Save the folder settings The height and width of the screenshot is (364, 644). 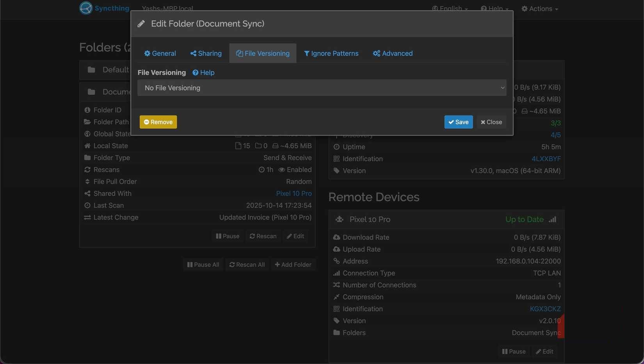(458, 122)
